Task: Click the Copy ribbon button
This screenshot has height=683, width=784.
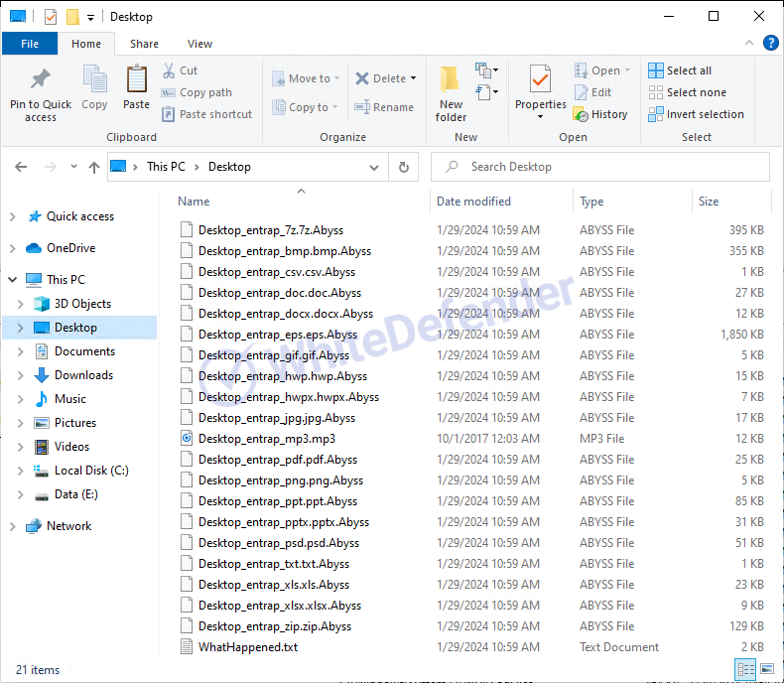Action: pyautogui.click(x=94, y=87)
